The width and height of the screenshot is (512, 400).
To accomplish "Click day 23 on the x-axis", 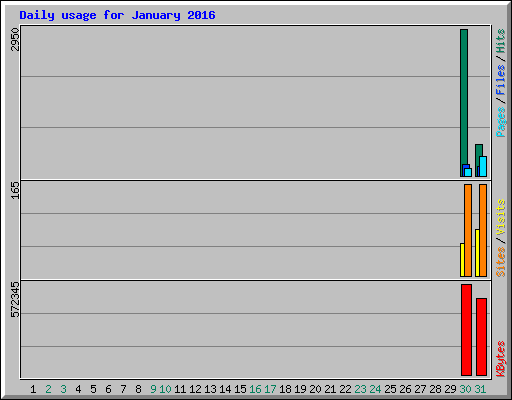I will pos(360,389).
